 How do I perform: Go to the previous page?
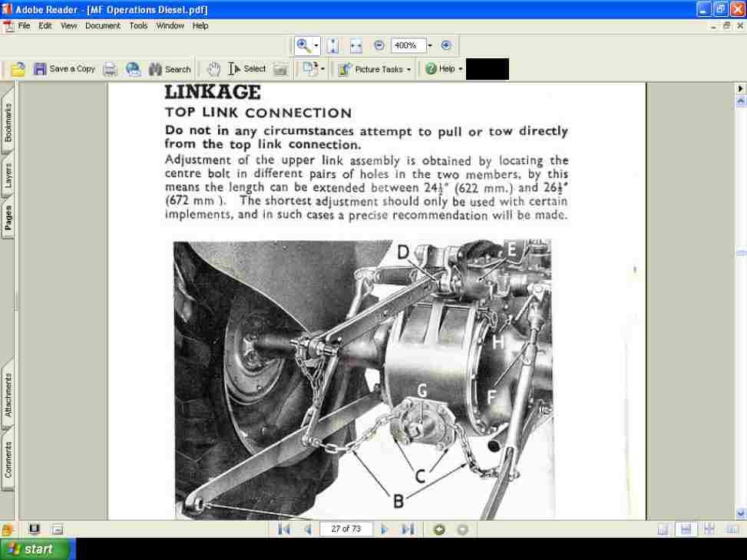pos(308,529)
